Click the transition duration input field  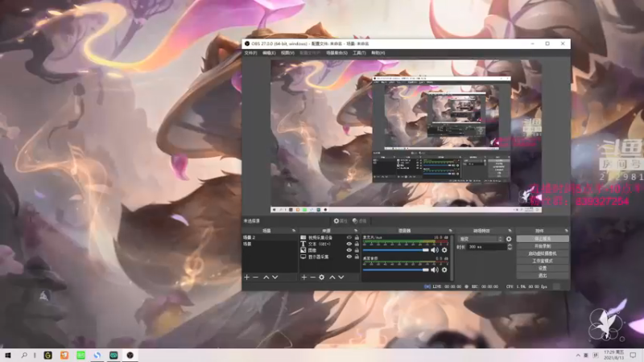coord(487,247)
